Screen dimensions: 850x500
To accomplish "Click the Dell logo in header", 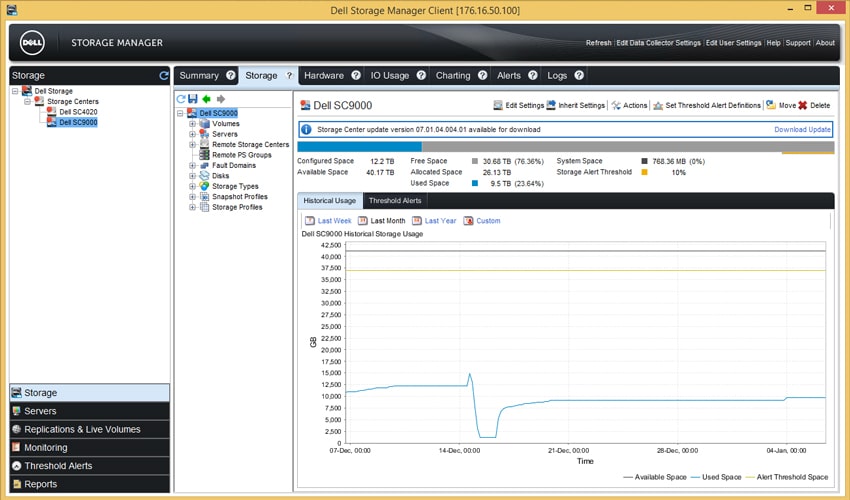I will (33, 43).
